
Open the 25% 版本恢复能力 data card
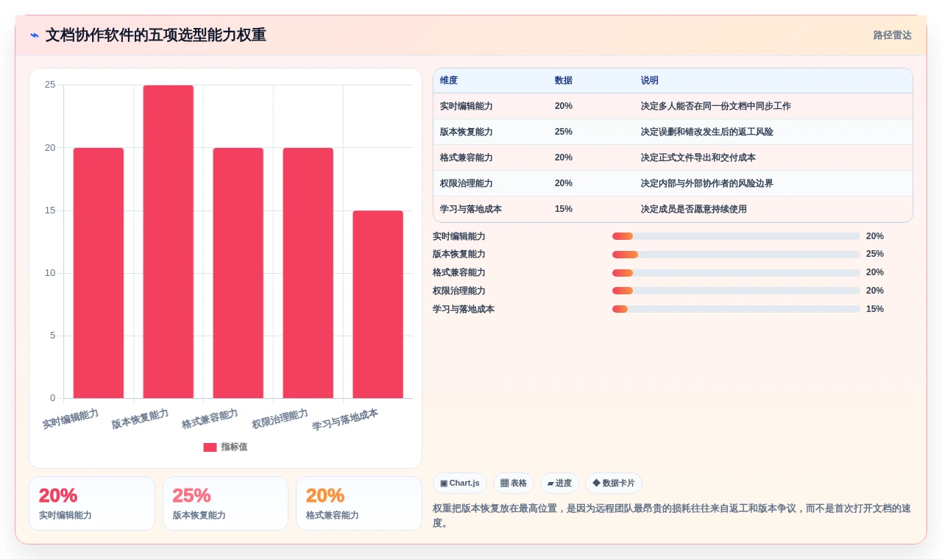[x=225, y=503]
